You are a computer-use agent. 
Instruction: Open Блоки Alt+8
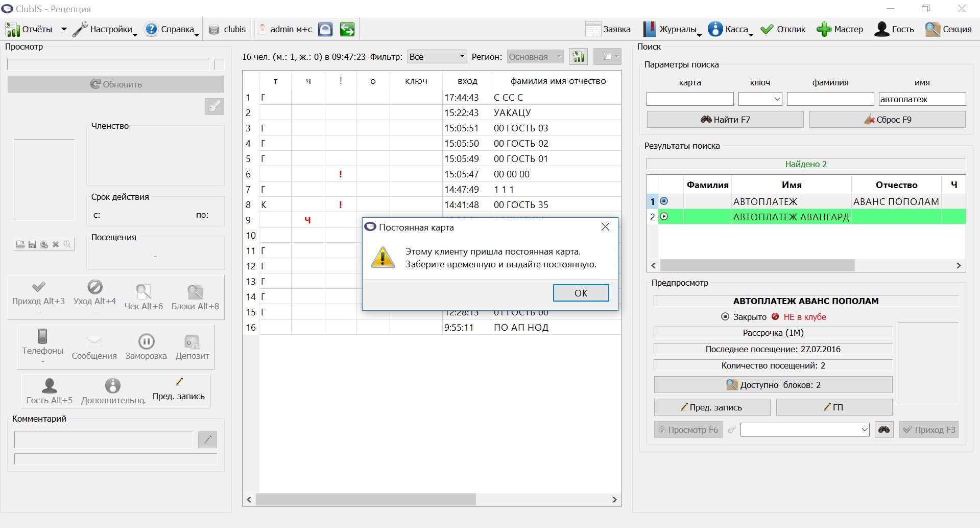point(195,297)
